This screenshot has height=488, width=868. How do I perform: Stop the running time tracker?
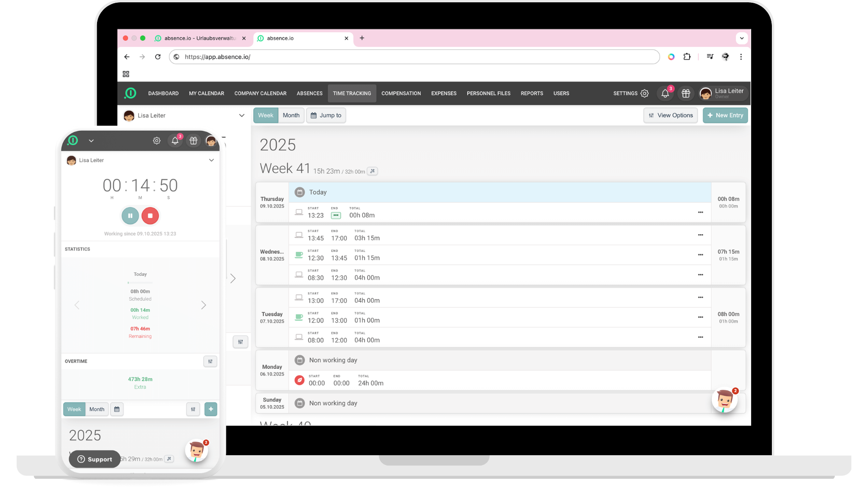150,216
